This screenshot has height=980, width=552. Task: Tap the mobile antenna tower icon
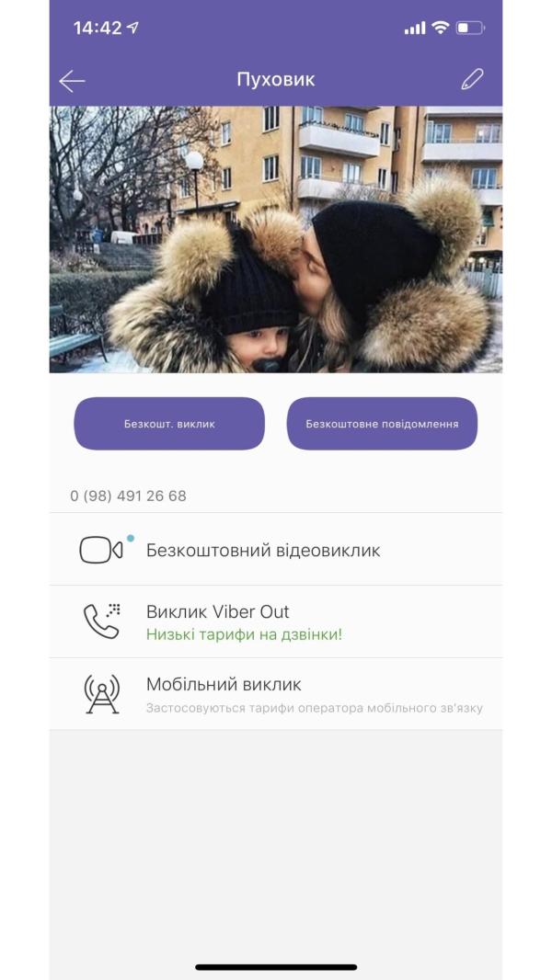pos(101,694)
